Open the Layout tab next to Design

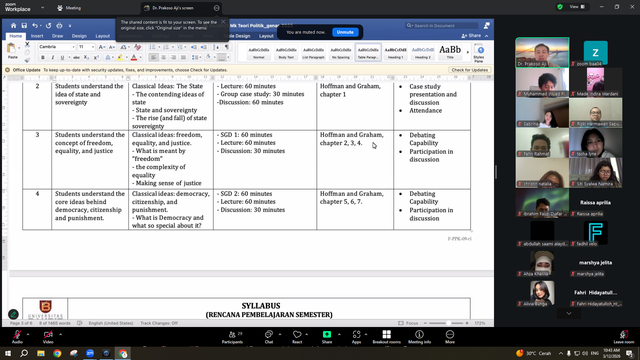point(102,36)
